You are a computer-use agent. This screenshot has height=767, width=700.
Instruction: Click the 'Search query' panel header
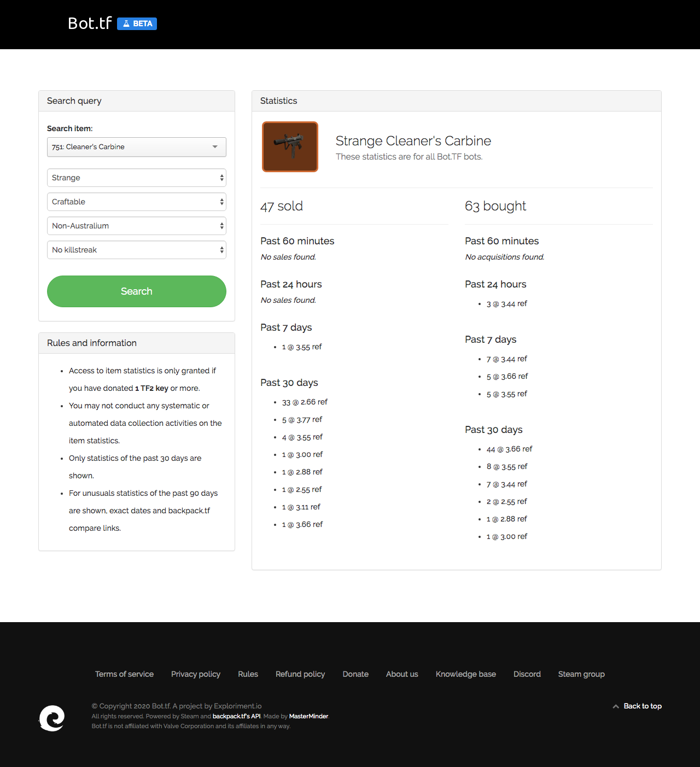137,101
